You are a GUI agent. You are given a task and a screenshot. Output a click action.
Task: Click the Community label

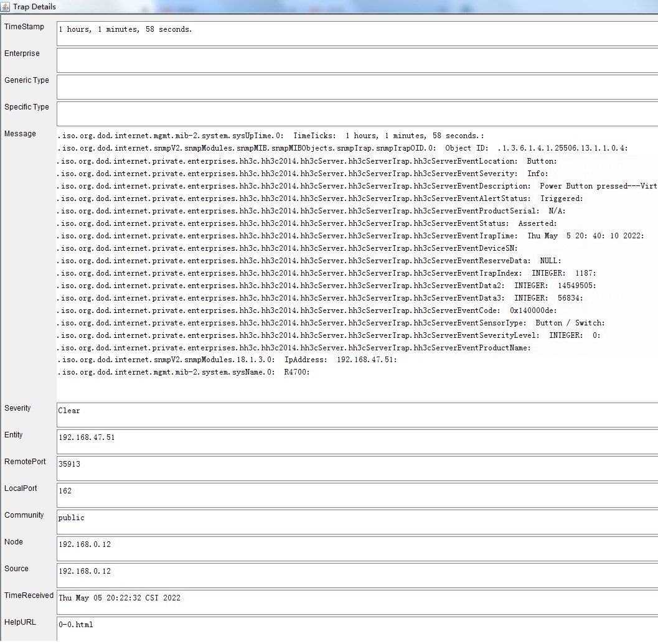[24, 515]
